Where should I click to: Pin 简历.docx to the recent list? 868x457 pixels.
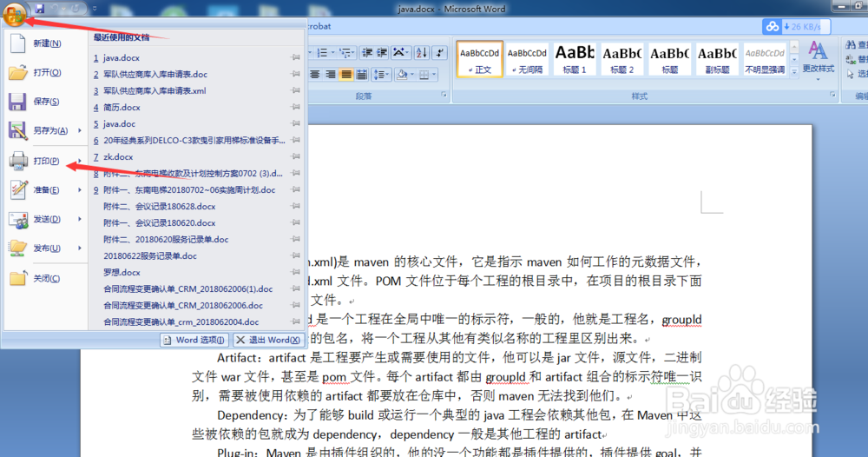tap(296, 108)
